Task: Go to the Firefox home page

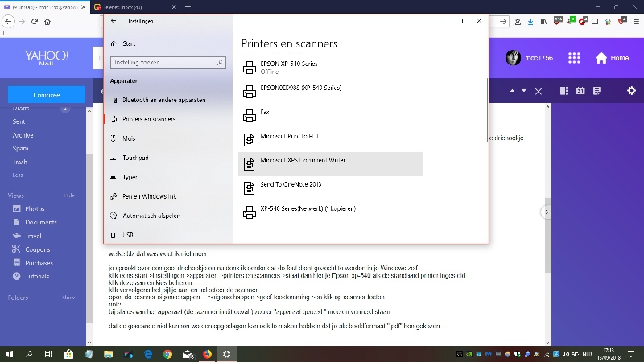Action: 47,22
